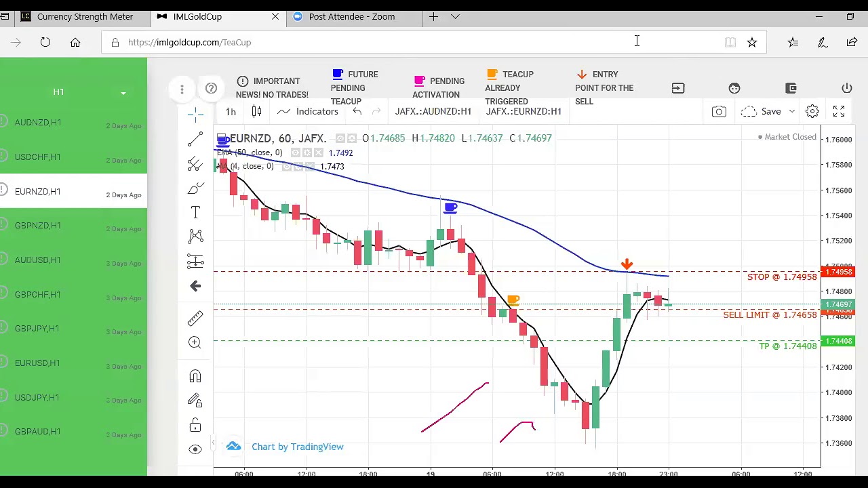Click the back arrow icon in drawing toolbar
The width and height of the screenshot is (868, 488).
(195, 286)
